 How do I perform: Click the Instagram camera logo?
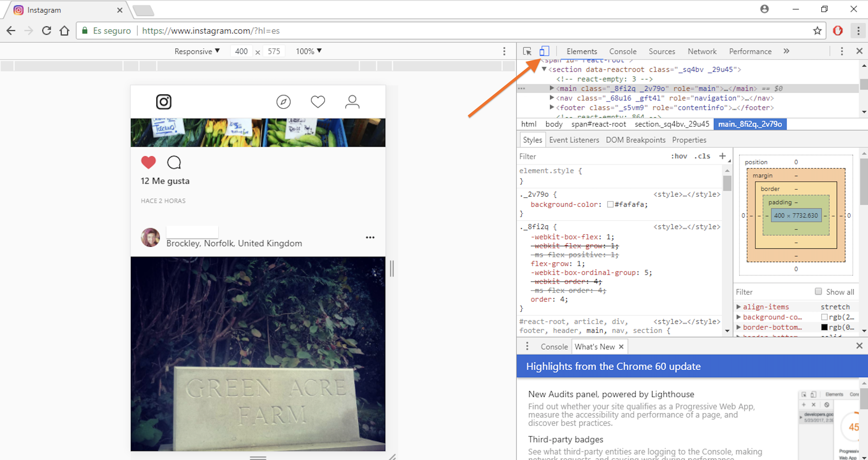164,102
